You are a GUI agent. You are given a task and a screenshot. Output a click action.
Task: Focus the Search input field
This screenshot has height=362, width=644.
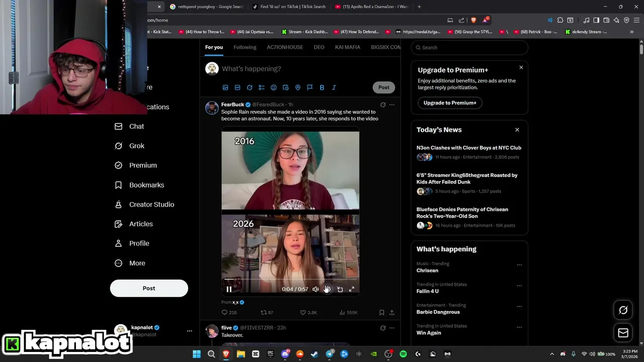(x=469, y=47)
